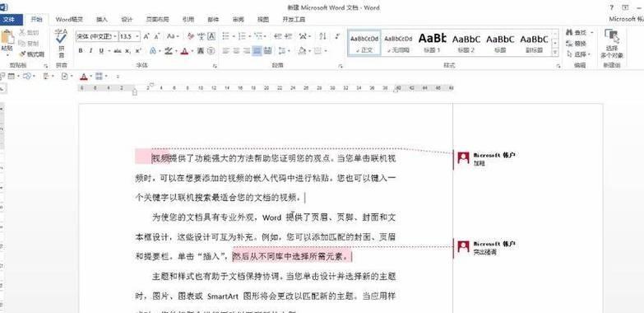644x313 pixels.
Task: Click the Enclosed Characters circle icon
Action: pos(211,51)
